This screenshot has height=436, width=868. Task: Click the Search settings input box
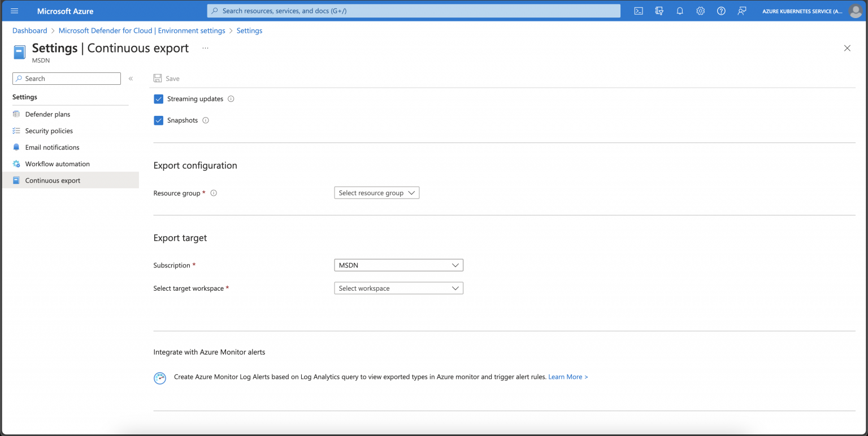[x=66, y=79]
